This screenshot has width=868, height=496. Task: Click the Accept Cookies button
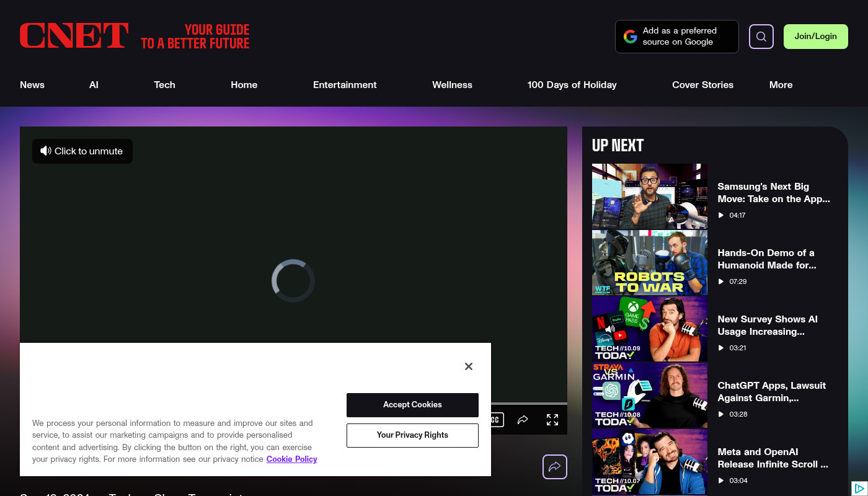point(412,405)
